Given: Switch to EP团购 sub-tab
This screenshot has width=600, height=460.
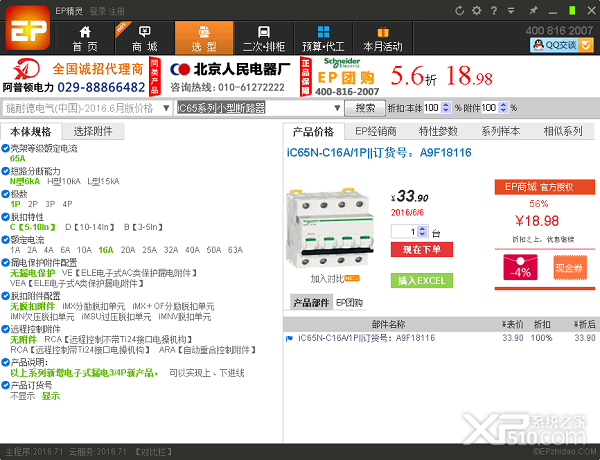Looking at the screenshot, I should click(349, 303).
